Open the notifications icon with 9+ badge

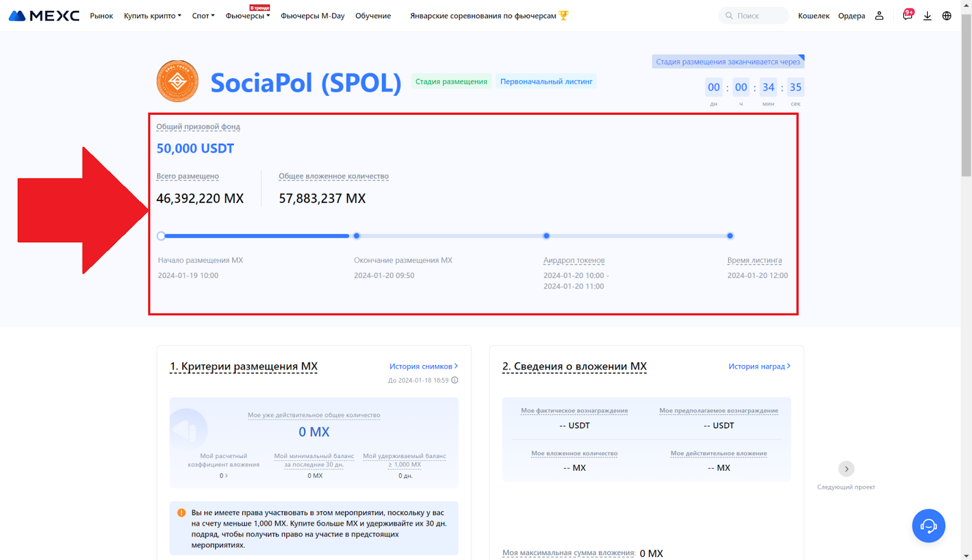tap(907, 16)
